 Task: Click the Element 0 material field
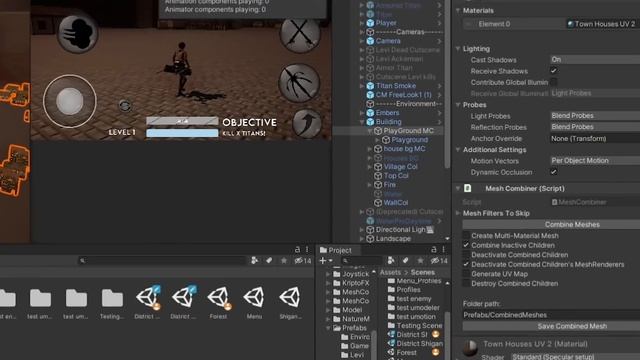[602, 24]
